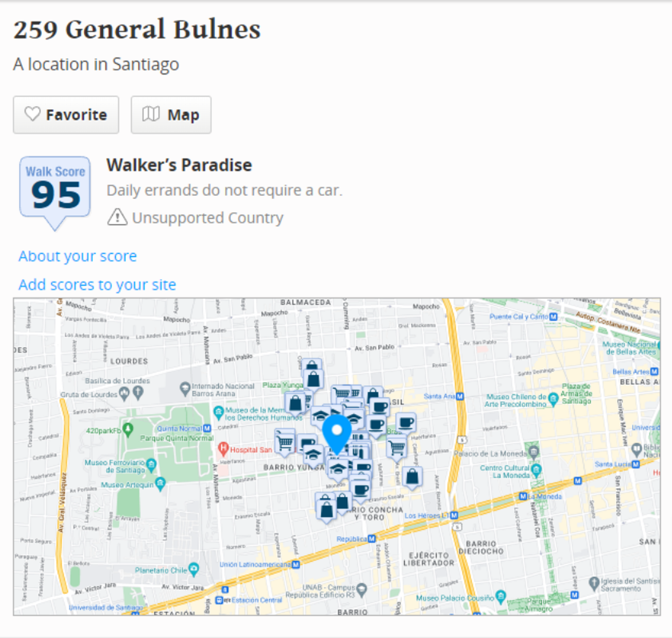Click the Estación Central train station icon
The width and height of the screenshot is (672, 638).
click(x=219, y=600)
